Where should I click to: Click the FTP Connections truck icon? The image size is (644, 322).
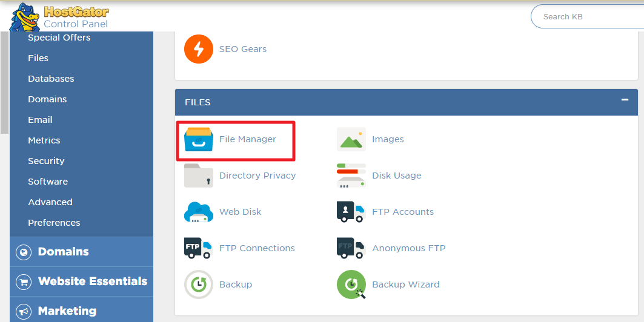point(198,248)
